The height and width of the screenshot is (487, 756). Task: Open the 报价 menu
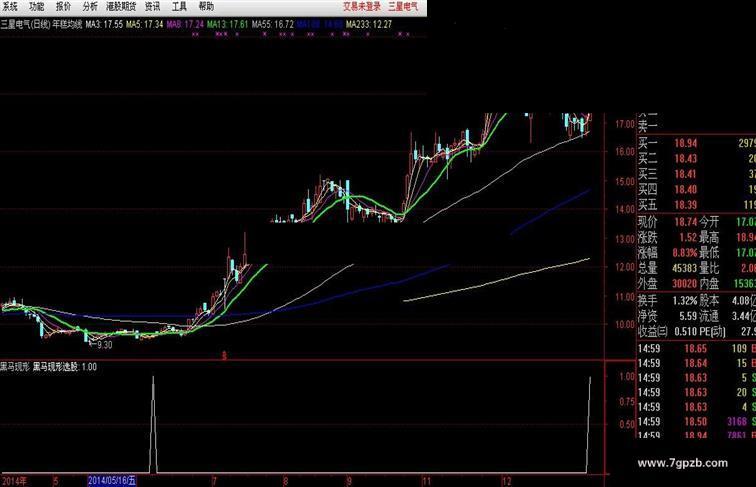tap(63, 6)
